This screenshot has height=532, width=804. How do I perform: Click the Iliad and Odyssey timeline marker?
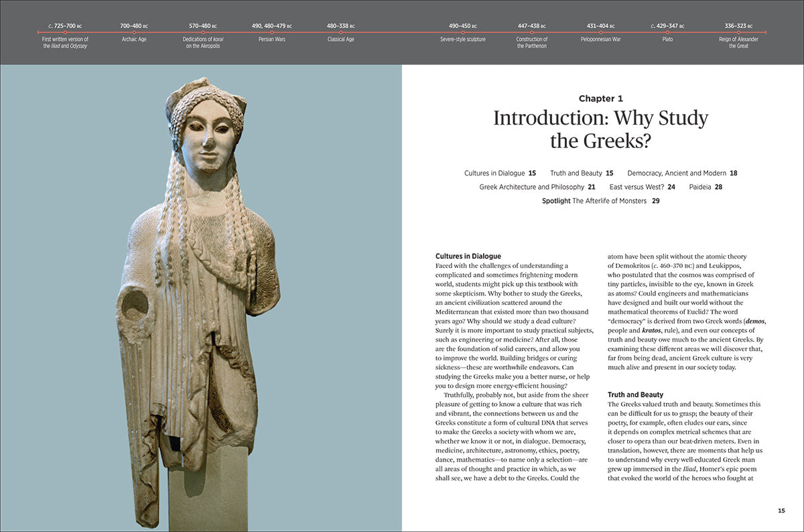click(65, 32)
